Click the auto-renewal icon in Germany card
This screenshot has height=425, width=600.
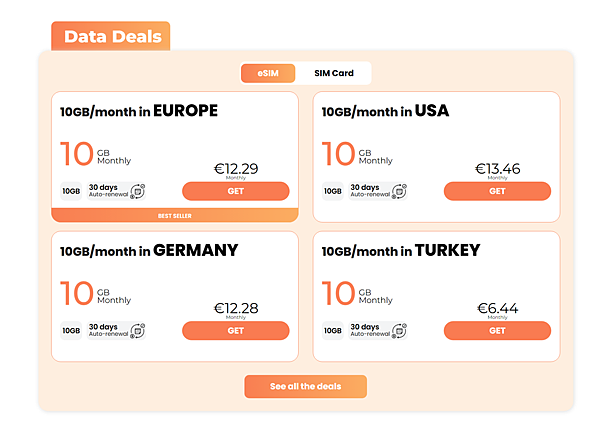pyautogui.click(x=138, y=330)
